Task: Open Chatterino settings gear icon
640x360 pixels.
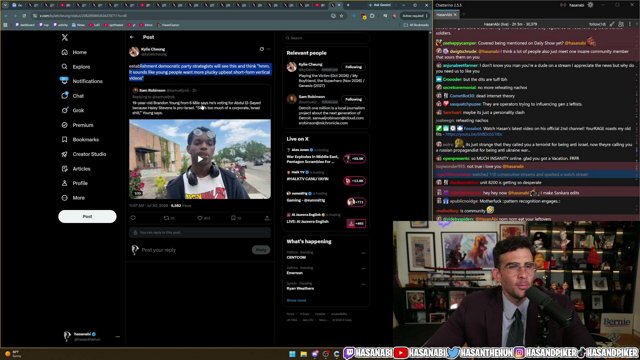Action: pos(590,5)
